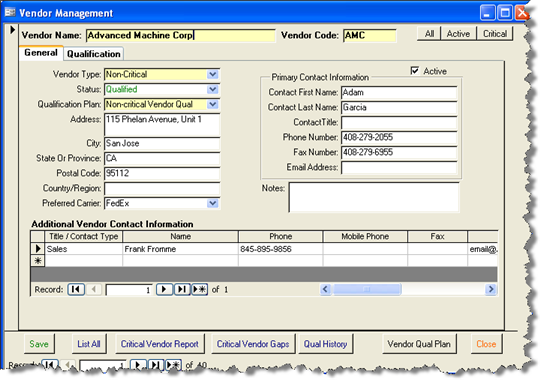Click the Mobile Phone column header

pos(365,236)
